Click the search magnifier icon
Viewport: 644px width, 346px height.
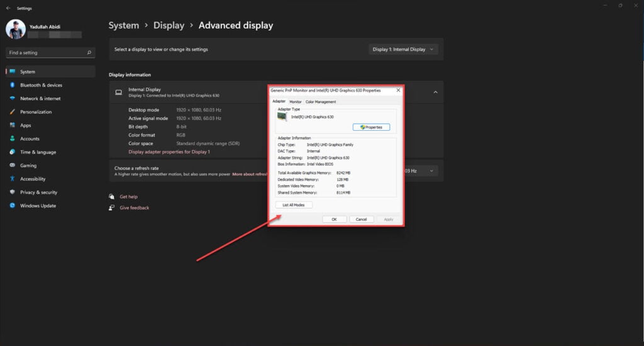click(89, 53)
